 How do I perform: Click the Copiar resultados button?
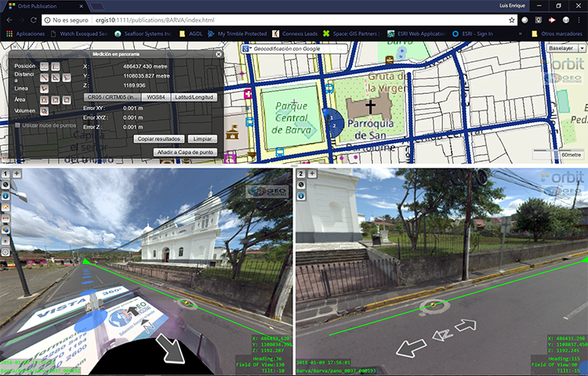coord(160,138)
